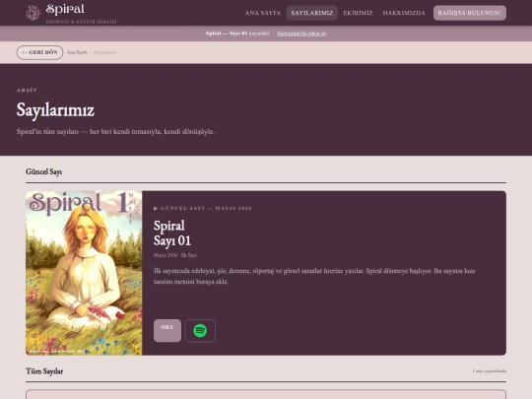Click the GÜNCEL SAYI — MAYIS 2026 label

(x=203, y=208)
